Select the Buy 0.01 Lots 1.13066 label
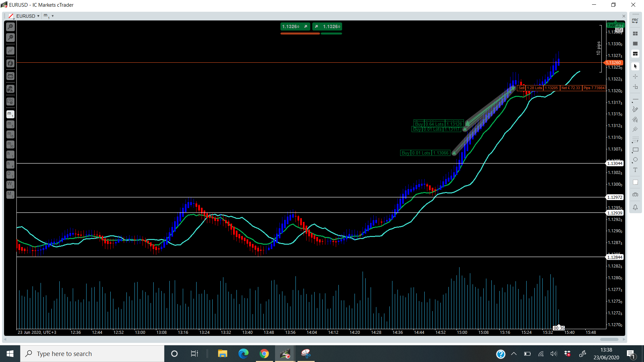Image resolution: width=644 pixels, height=362 pixels. click(x=425, y=153)
